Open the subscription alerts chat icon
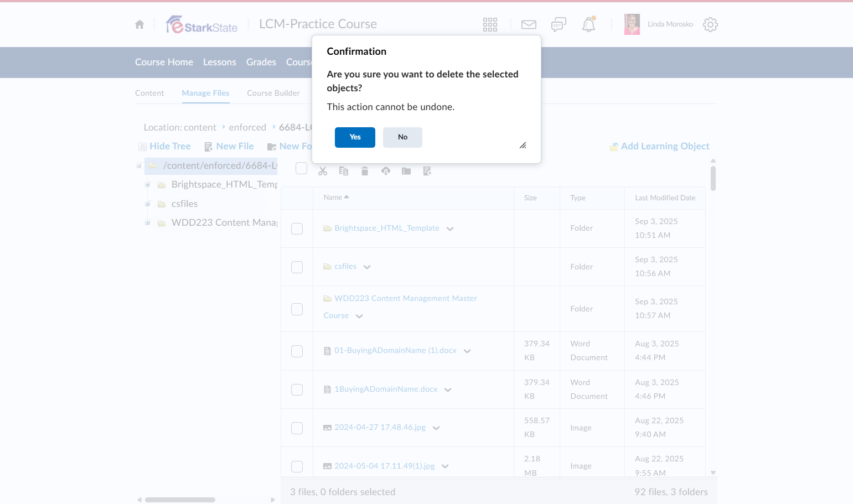 tap(559, 24)
